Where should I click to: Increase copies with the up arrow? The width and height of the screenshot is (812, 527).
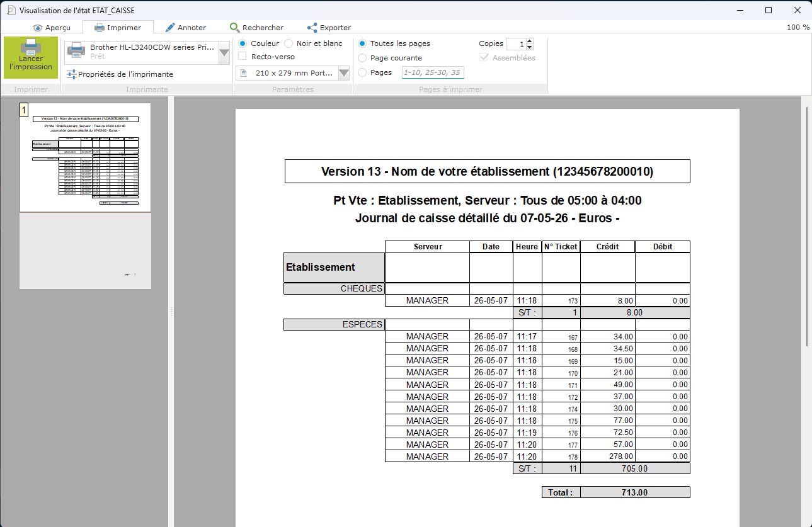pyautogui.click(x=529, y=41)
